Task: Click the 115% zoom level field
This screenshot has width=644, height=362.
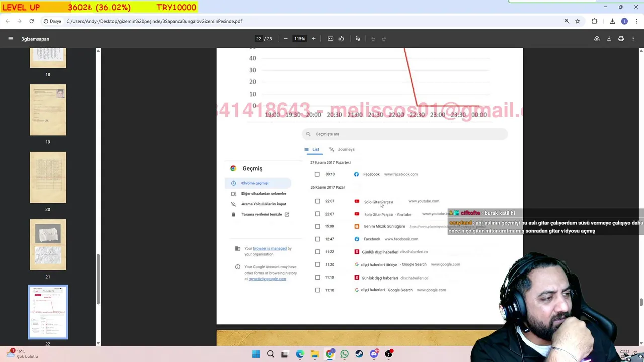Action: 300,39
